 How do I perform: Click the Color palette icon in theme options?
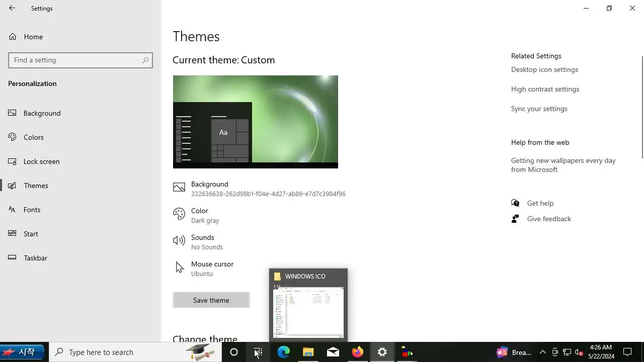(x=179, y=214)
